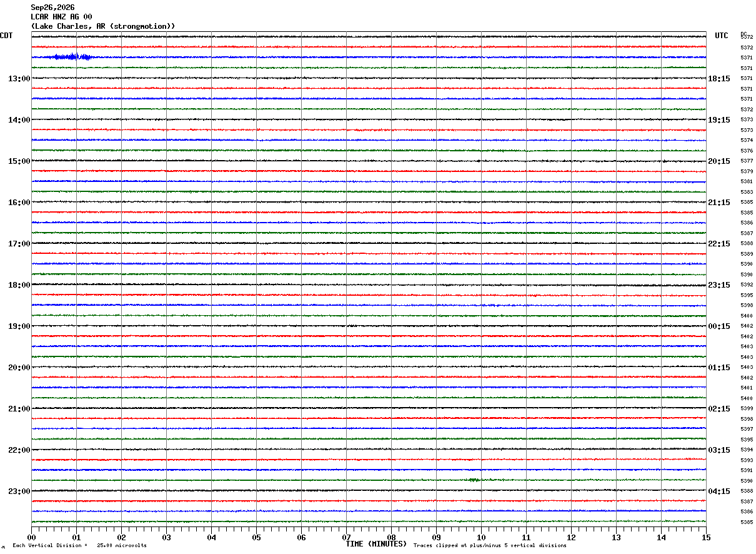Viewport: 756px width, 554px height.
Task: Click the 25.00 microvolts scale note
Action: point(122,546)
